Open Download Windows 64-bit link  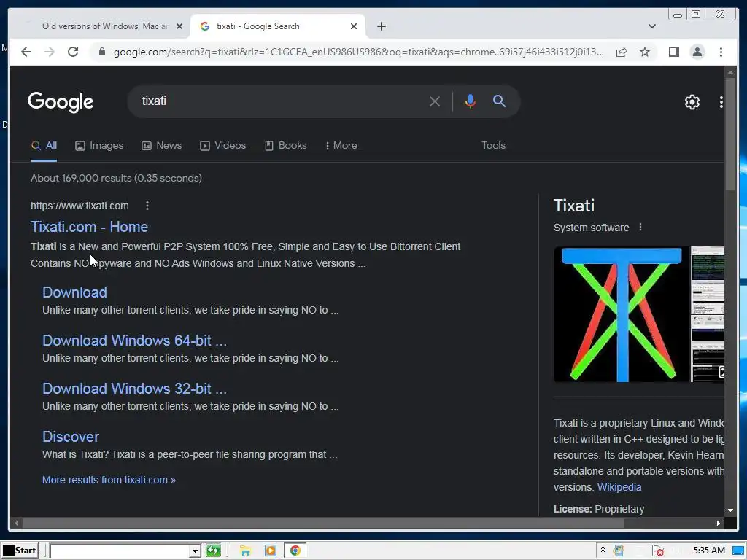tap(134, 341)
